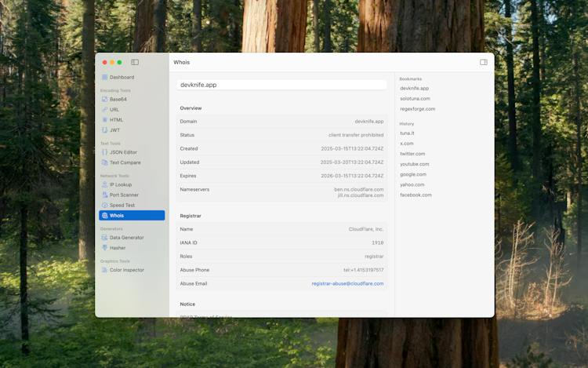Open the Dashboard sidebar item

tap(132, 77)
